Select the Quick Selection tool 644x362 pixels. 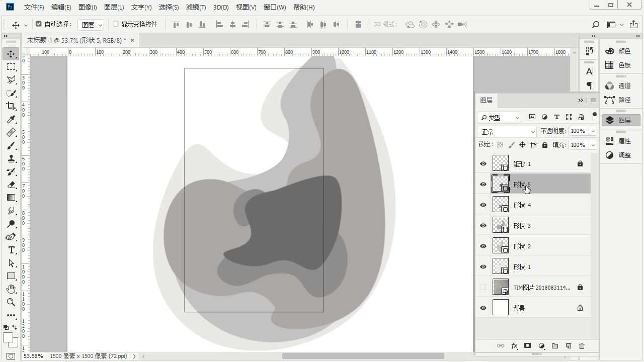(x=11, y=93)
